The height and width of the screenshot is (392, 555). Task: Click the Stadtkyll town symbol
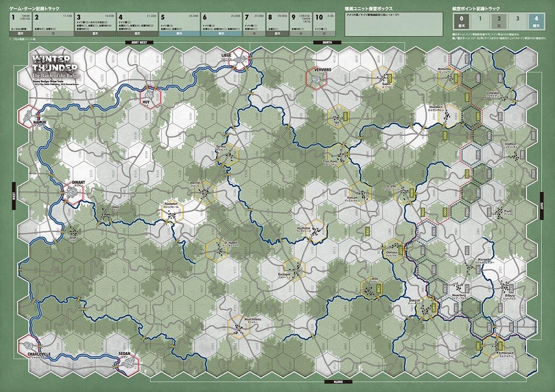point(514,156)
